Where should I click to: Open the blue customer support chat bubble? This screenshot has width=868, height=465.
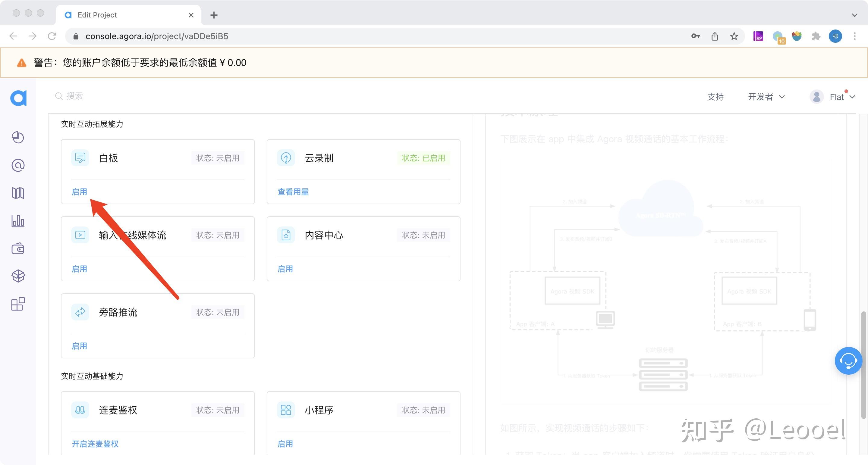[x=848, y=360]
